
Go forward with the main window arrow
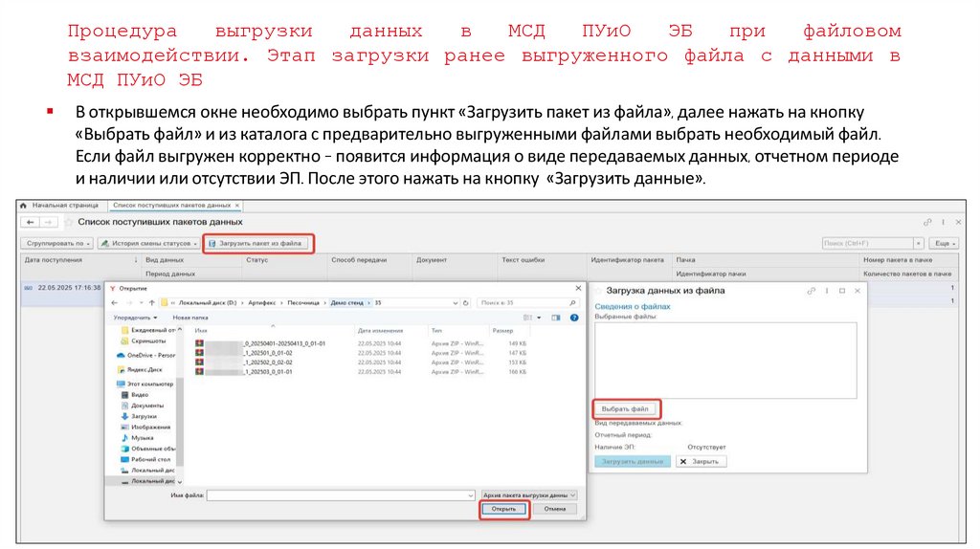[x=49, y=222]
